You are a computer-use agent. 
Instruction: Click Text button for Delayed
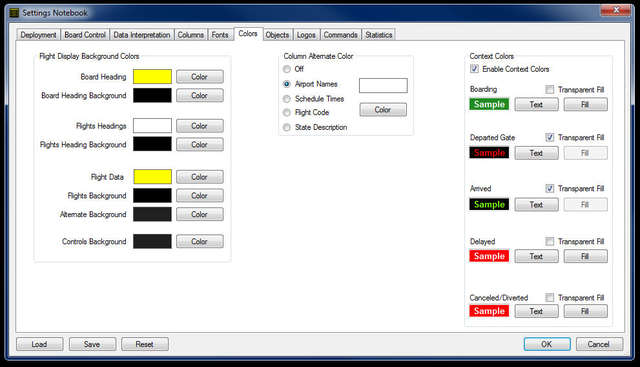pyautogui.click(x=536, y=256)
